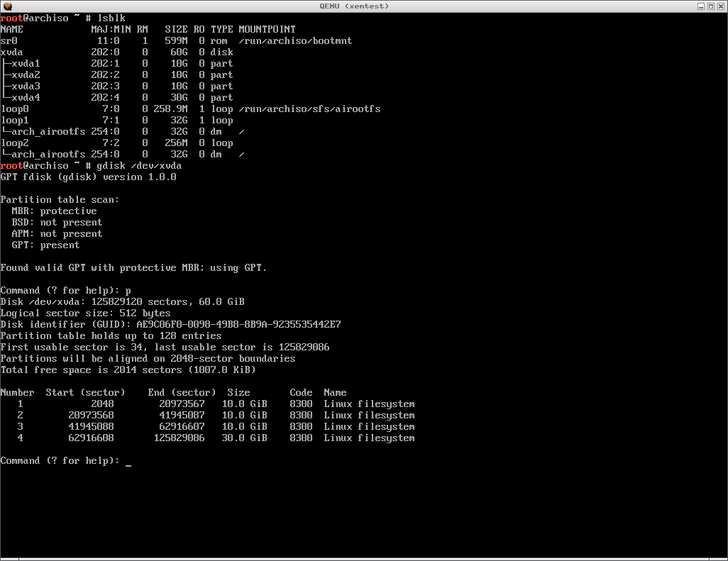Image resolution: width=728 pixels, height=561 pixels.
Task: Click xvda4 in the lsblk tree
Action: [26, 98]
